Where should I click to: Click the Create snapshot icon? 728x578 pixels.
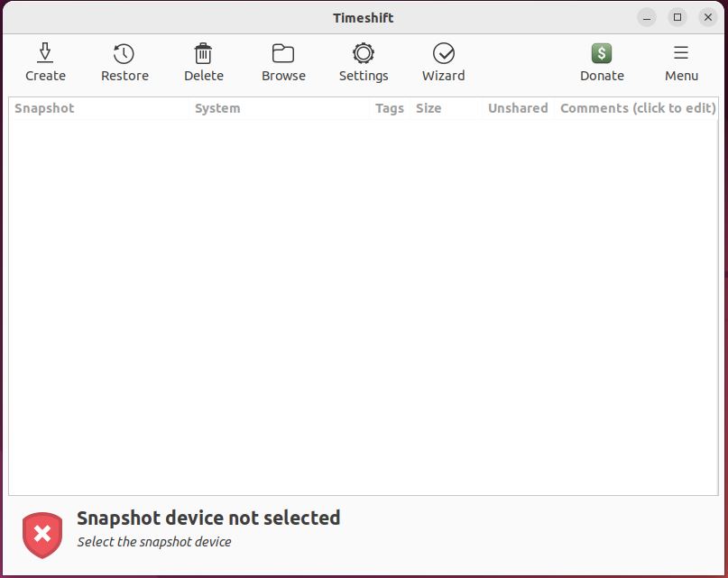tap(45, 53)
